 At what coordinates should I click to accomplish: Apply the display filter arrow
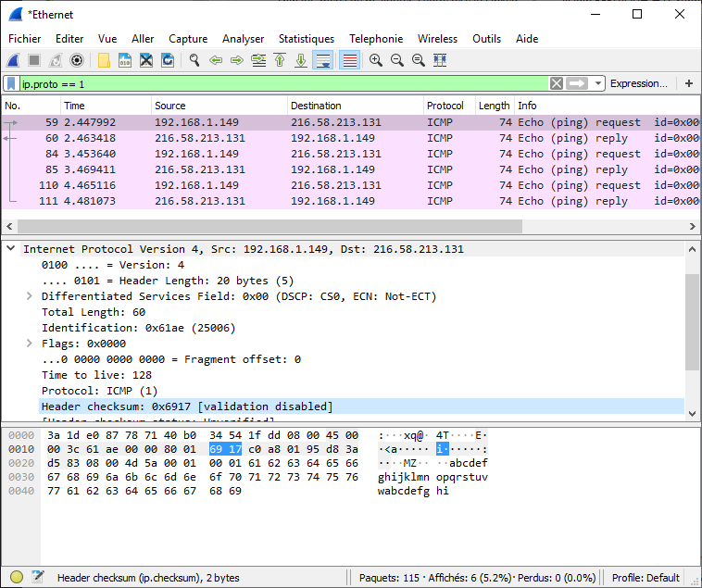[x=577, y=83]
